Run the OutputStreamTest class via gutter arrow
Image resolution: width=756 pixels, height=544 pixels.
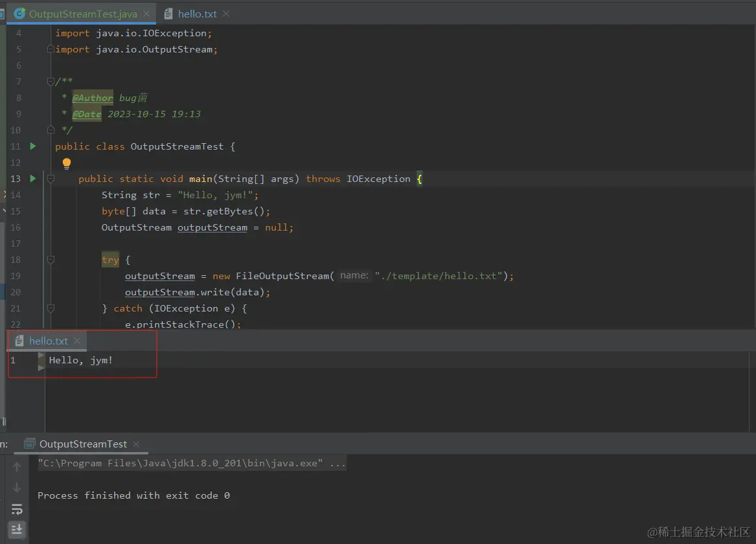[33, 146]
